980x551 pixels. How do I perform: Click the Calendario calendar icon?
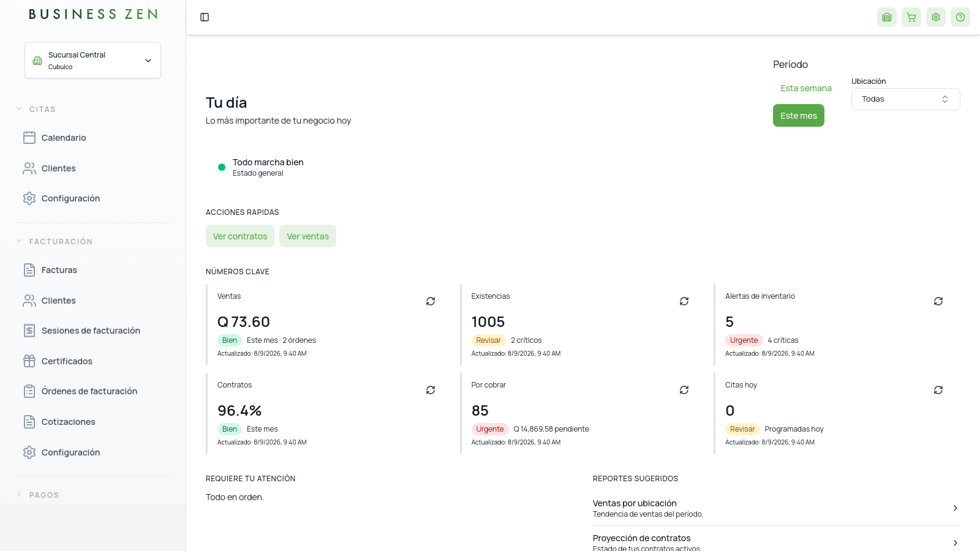[x=29, y=138]
